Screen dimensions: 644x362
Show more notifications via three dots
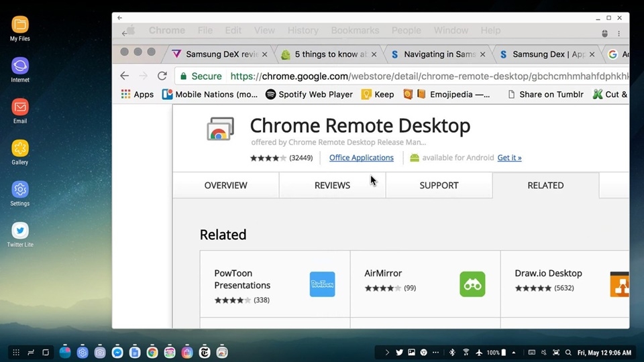pyautogui.click(x=436, y=352)
